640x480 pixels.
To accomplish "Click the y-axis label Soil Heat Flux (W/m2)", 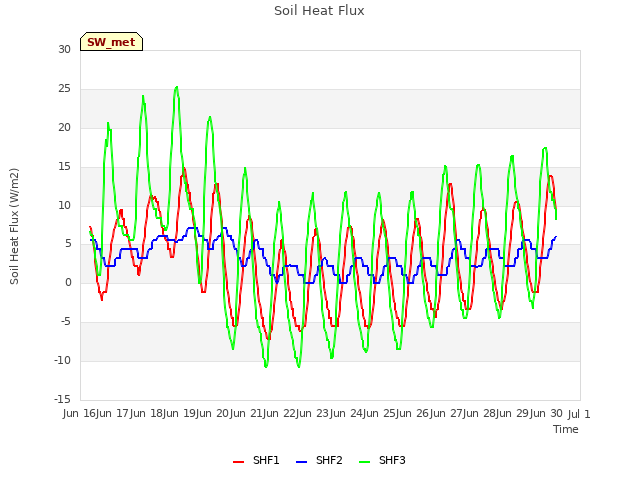I will click(x=14, y=226).
